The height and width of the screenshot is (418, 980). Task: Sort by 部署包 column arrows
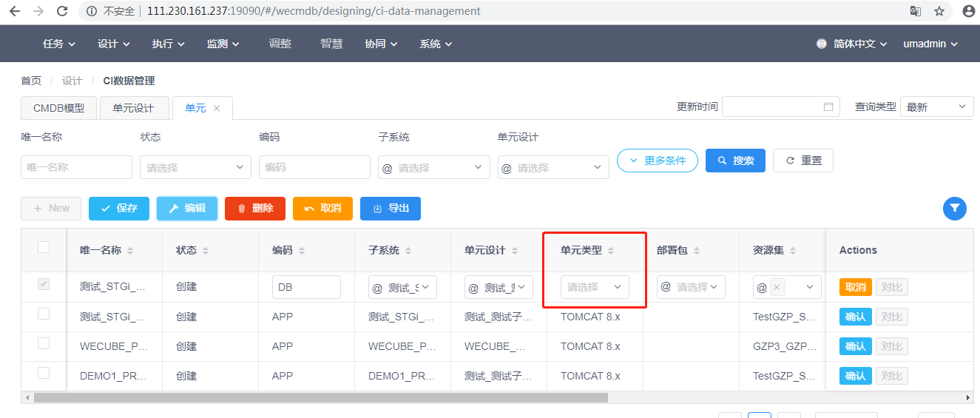click(697, 251)
